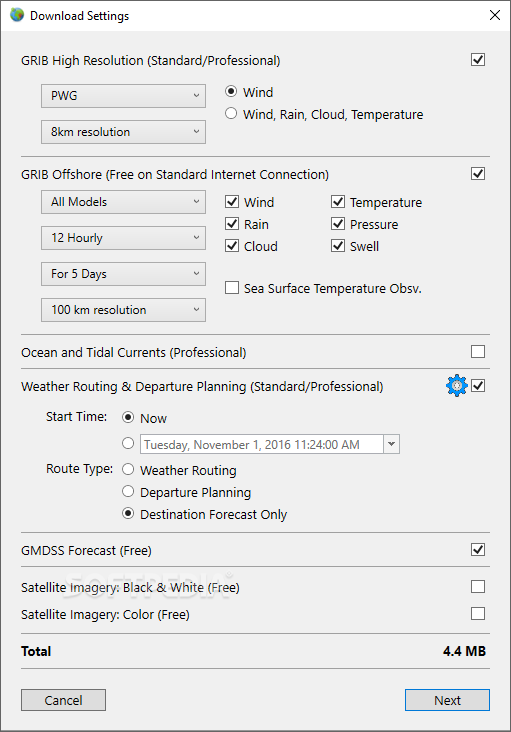This screenshot has width=511, height=732.
Task: Open the For 5 Days duration dropdown
Action: 123,274
